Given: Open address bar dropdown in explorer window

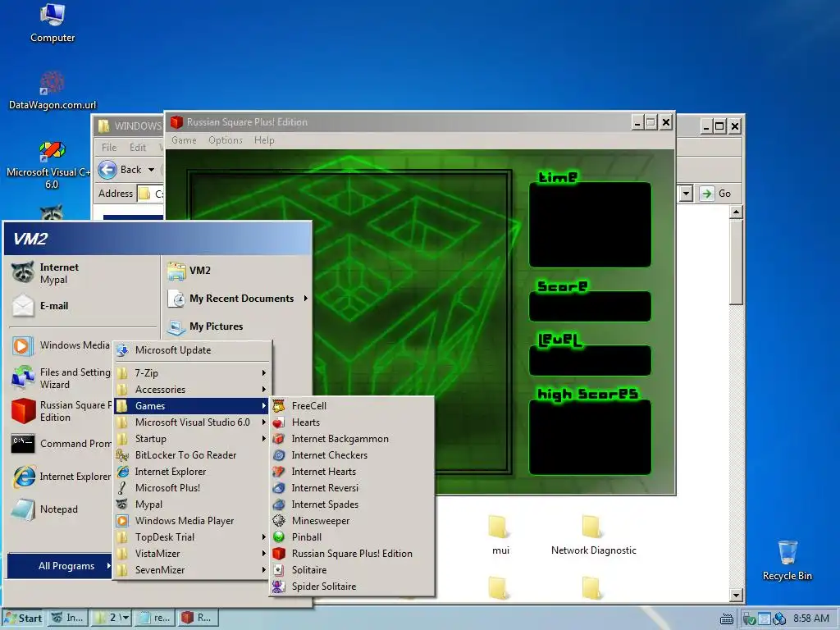Looking at the screenshot, I should [686, 194].
